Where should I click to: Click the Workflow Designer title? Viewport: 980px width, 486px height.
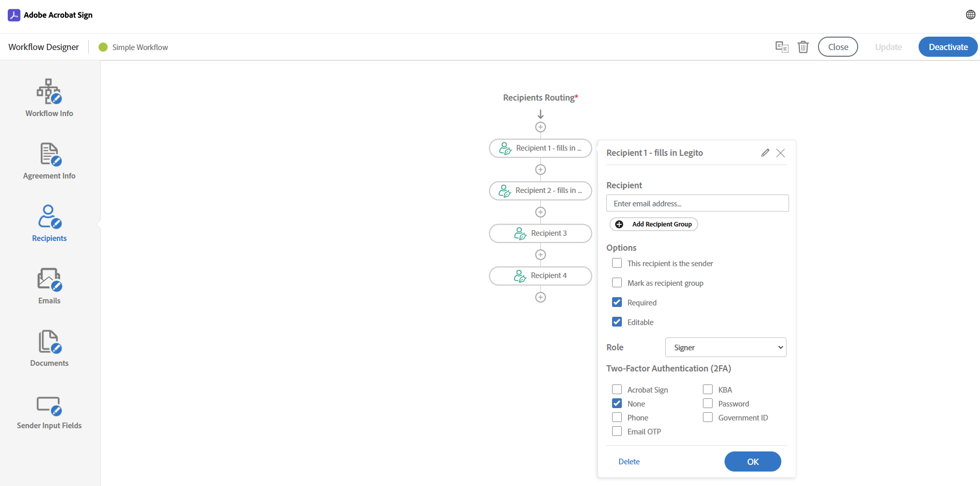click(x=43, y=47)
